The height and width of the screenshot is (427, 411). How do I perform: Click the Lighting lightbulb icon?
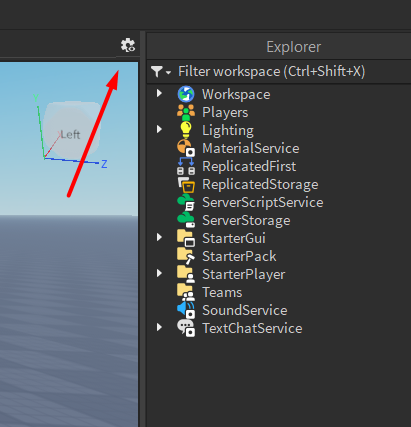[186, 130]
